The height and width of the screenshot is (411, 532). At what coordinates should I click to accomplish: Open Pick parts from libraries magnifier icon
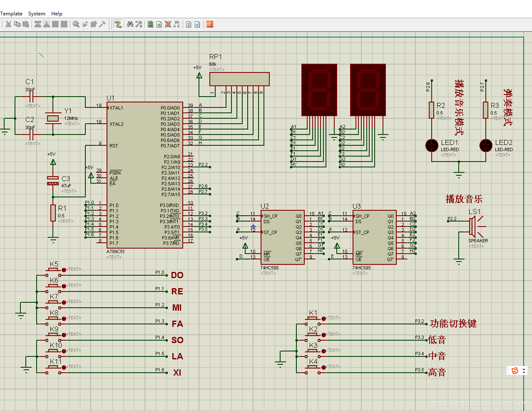76,24
